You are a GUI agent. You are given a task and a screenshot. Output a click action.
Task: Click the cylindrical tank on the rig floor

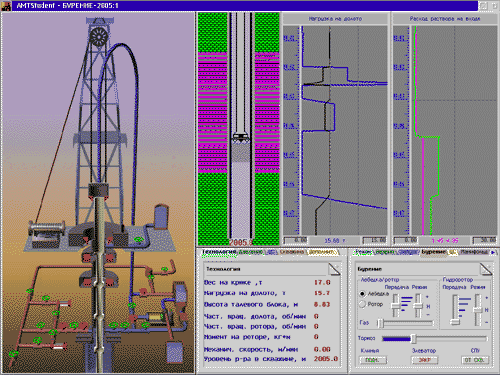point(161,217)
